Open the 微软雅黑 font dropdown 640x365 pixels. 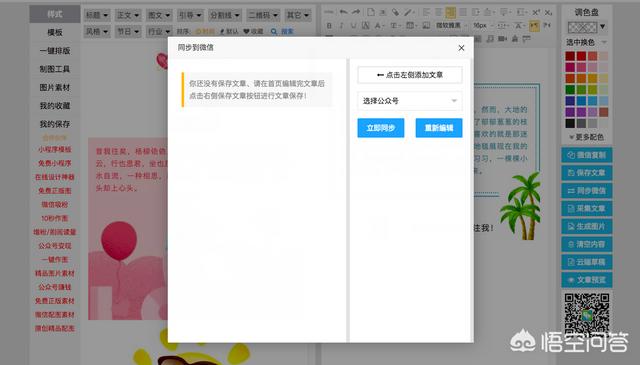tap(451, 25)
